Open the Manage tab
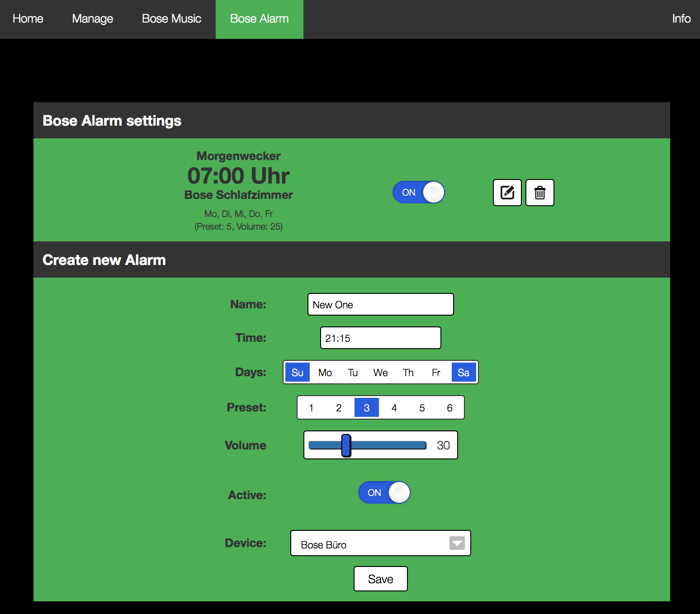Image resolution: width=700 pixels, height=614 pixels. (93, 19)
